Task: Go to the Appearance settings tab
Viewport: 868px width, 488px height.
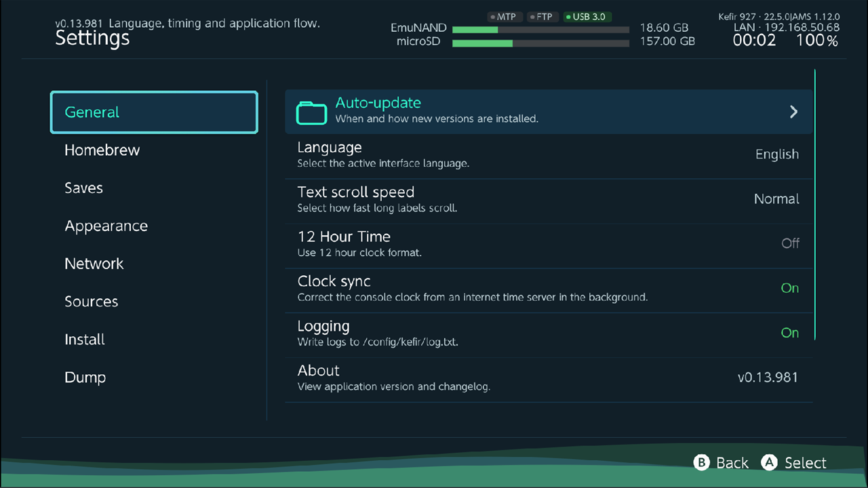Action: tap(106, 226)
